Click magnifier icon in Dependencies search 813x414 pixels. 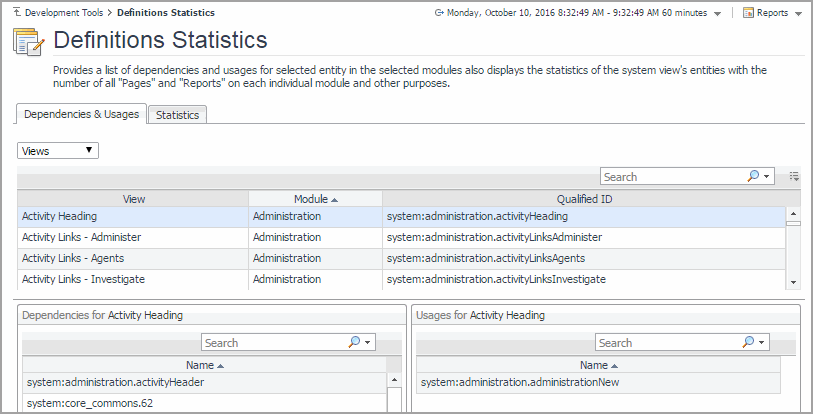[355, 343]
